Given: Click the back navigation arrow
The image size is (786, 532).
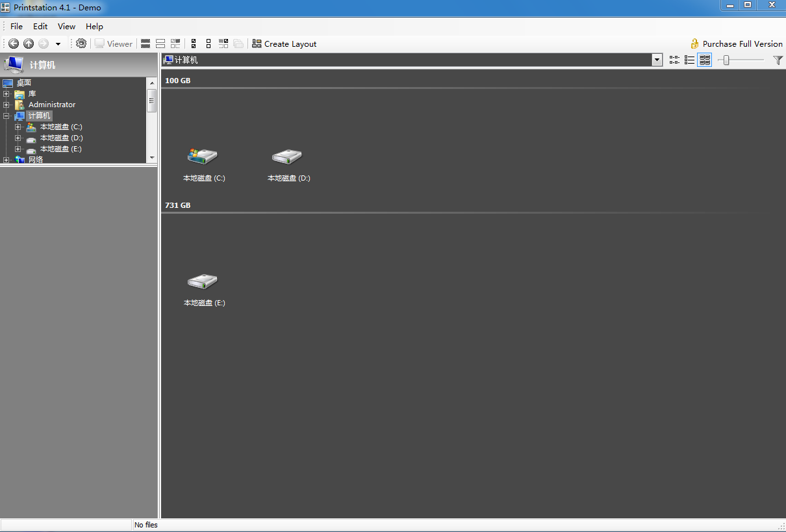Looking at the screenshot, I should pos(12,44).
